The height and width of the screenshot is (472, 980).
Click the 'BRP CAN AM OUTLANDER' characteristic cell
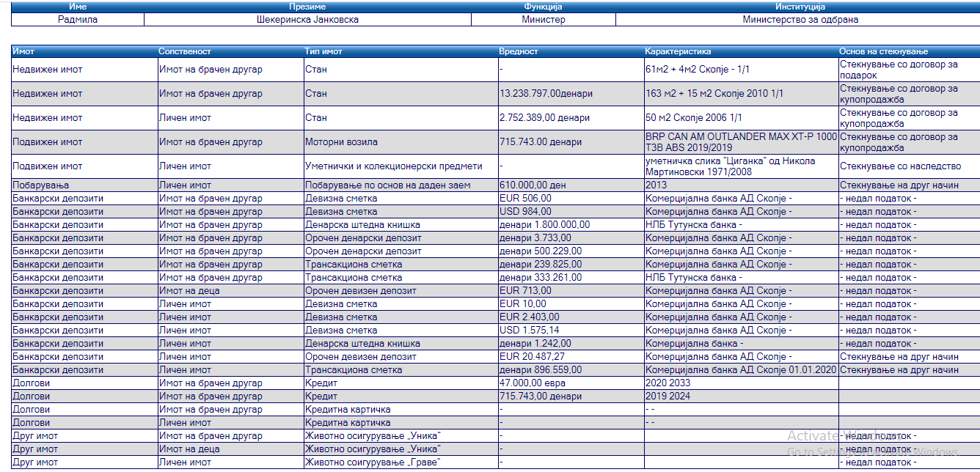[x=741, y=142]
